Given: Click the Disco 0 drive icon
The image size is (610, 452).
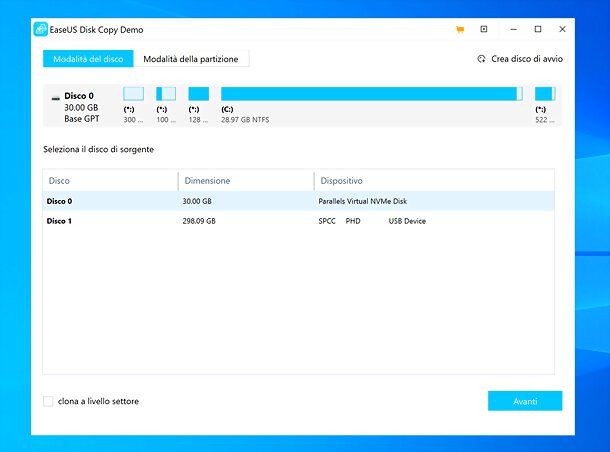Looking at the screenshot, I should 56,98.
